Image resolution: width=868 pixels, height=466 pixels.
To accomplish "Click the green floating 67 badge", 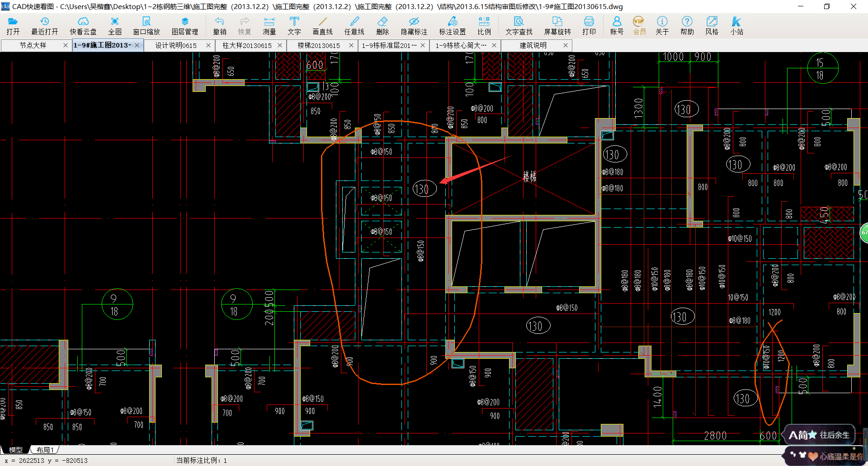I will pyautogui.click(x=864, y=233).
